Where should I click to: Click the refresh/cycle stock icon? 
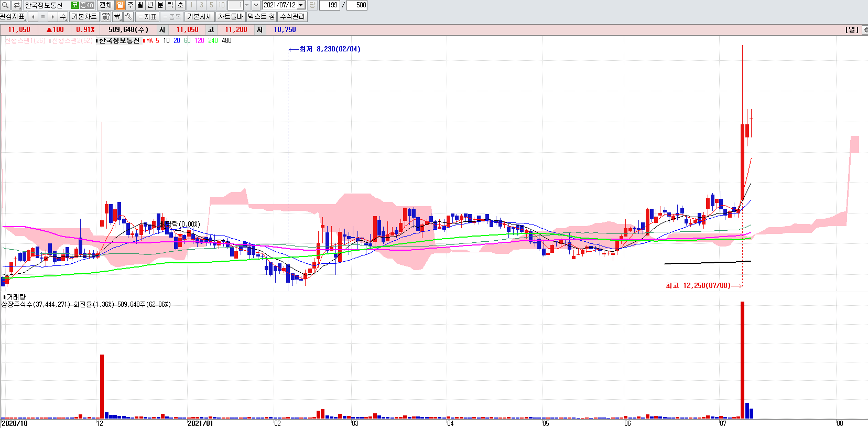[x=16, y=5]
